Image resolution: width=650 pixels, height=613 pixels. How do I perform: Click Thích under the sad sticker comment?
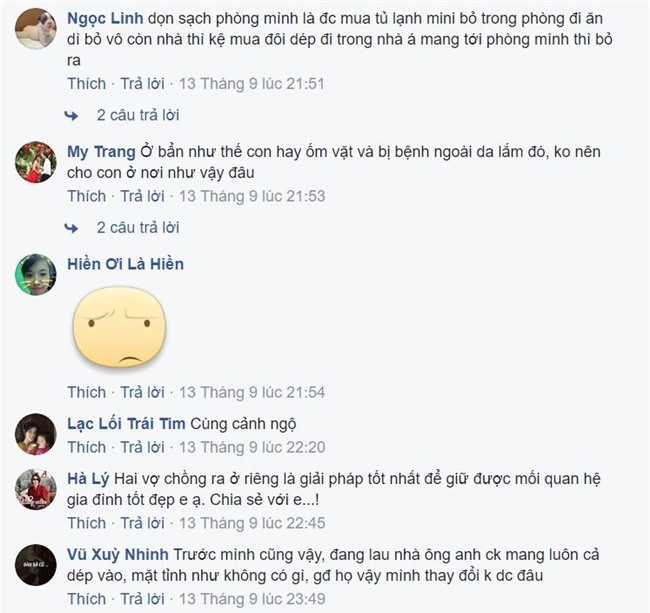87,392
